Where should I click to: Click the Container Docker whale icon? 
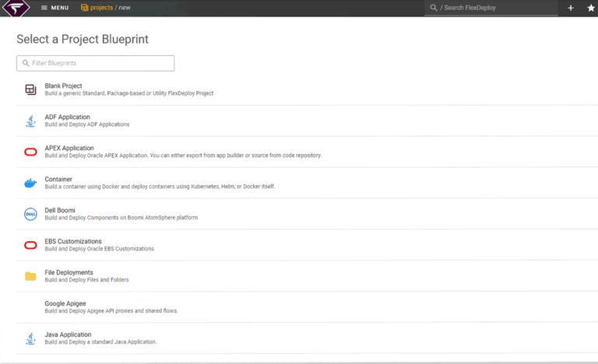pos(30,184)
